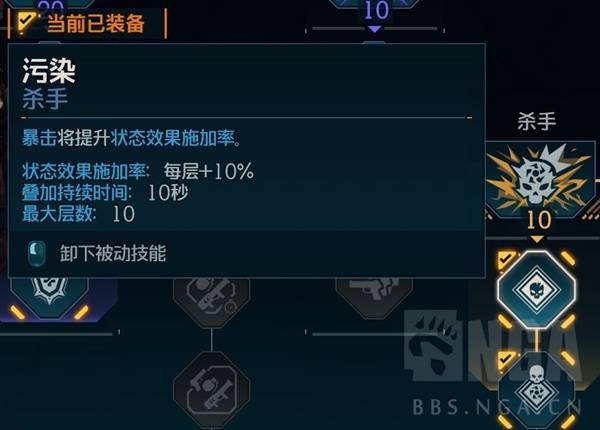Click the orange arrow under Assassin level 10
Screen dimensions: 600x430
(537, 239)
